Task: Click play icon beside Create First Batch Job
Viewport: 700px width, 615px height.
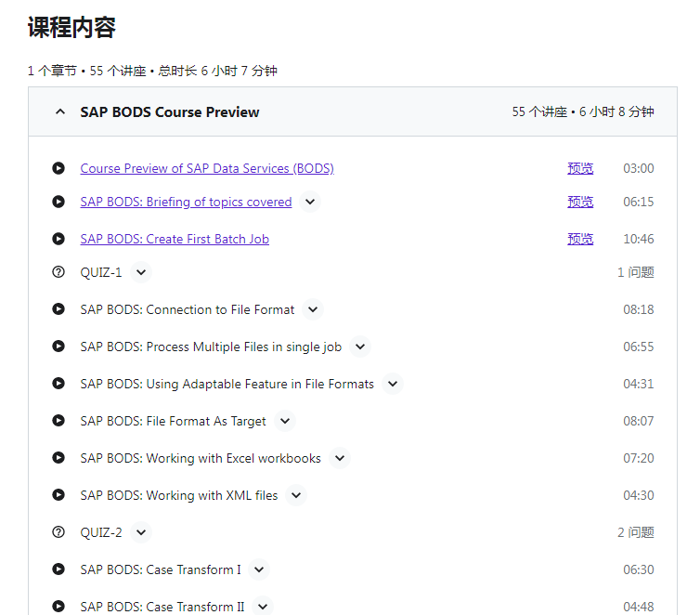Action: [58, 239]
